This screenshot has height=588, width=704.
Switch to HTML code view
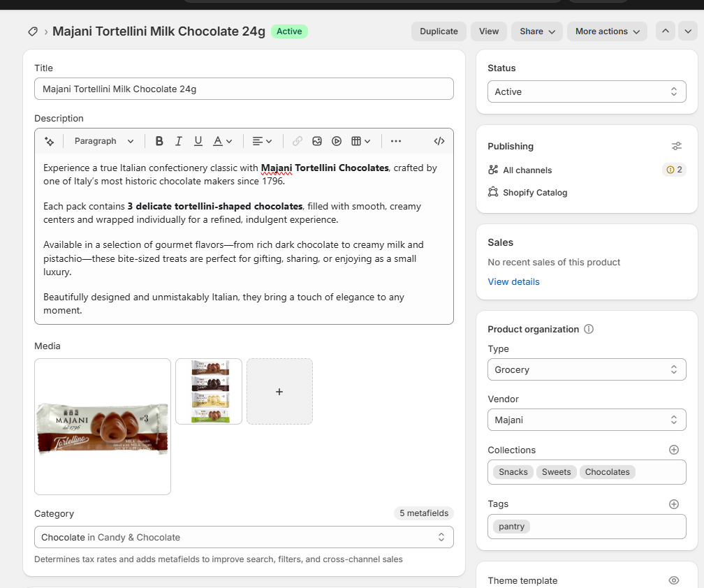(439, 141)
